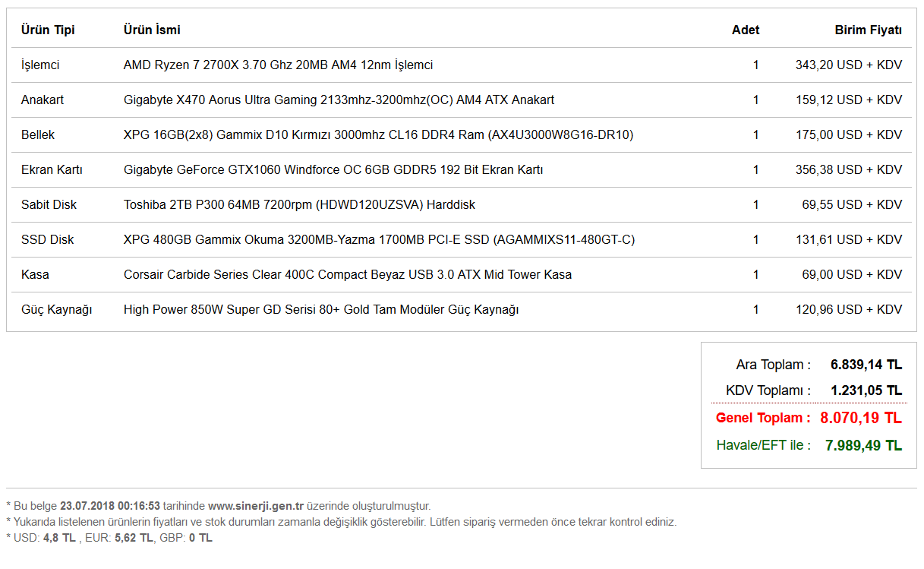
Task: Select the Bellek product type cell
Action: (x=38, y=135)
